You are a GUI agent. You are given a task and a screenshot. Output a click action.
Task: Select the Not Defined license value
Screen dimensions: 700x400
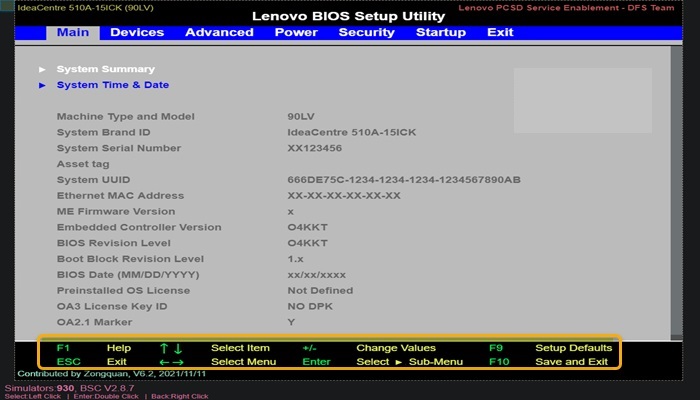[x=320, y=291]
